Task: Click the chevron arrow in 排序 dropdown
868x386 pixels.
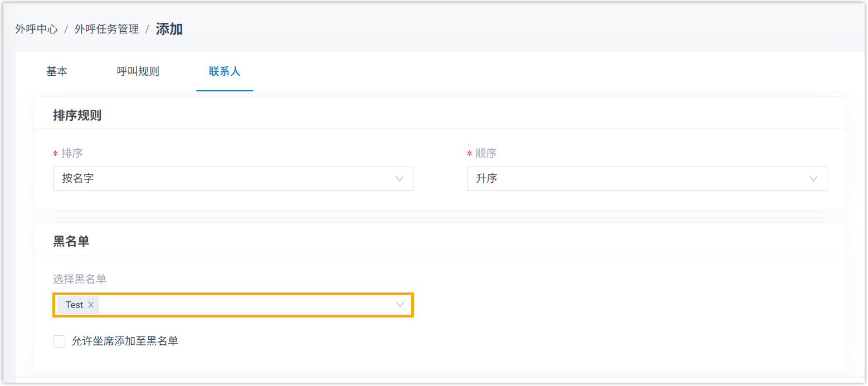Action: 399,179
